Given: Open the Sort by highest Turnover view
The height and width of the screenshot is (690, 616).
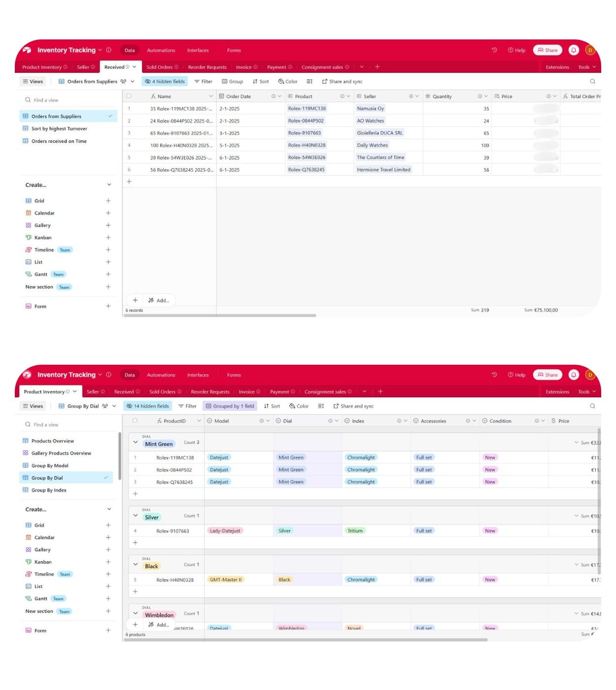Looking at the screenshot, I should pos(59,129).
